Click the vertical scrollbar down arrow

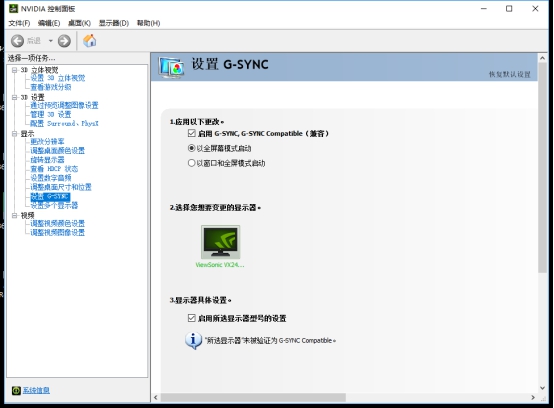[x=543, y=388]
